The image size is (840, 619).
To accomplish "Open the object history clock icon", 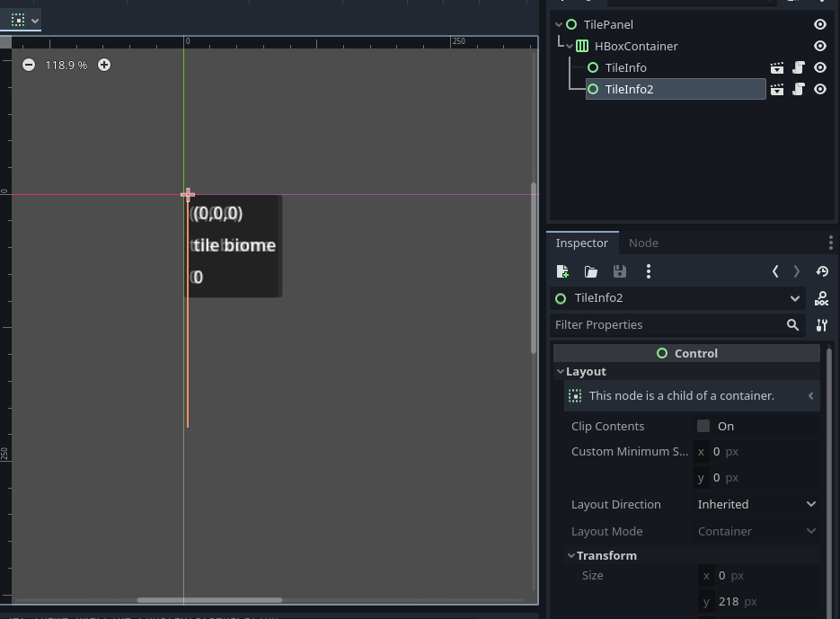I will [x=822, y=271].
